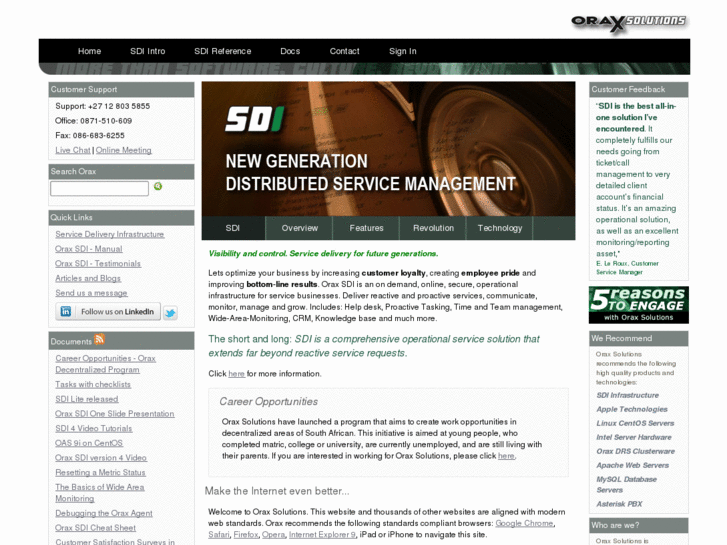Click the LinkedIn icon in the follow button
This screenshot has width=727, height=545.
(66, 311)
